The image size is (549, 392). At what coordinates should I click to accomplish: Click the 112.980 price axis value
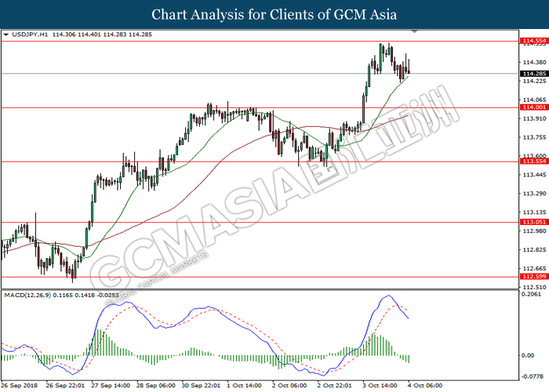[534, 231]
